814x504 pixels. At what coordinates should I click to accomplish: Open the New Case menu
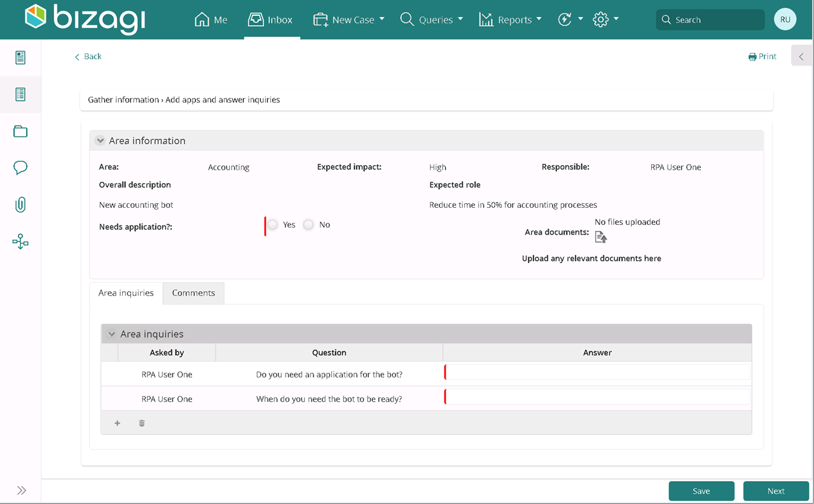348,20
